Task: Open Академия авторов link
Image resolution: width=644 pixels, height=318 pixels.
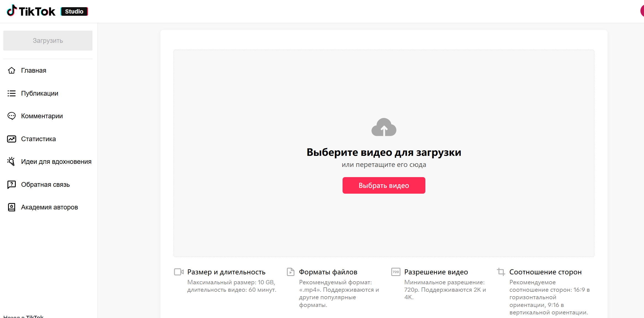Action: 50,207
